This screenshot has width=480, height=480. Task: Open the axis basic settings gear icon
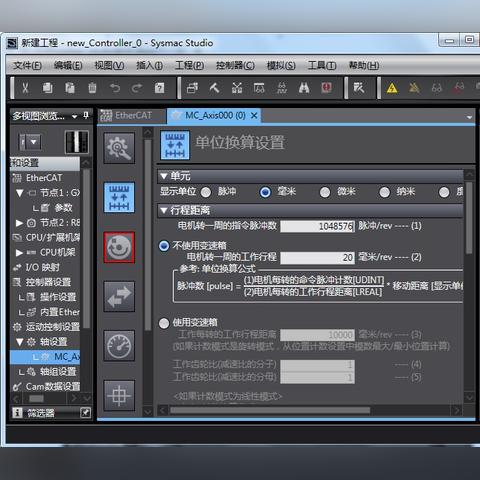coord(119,148)
